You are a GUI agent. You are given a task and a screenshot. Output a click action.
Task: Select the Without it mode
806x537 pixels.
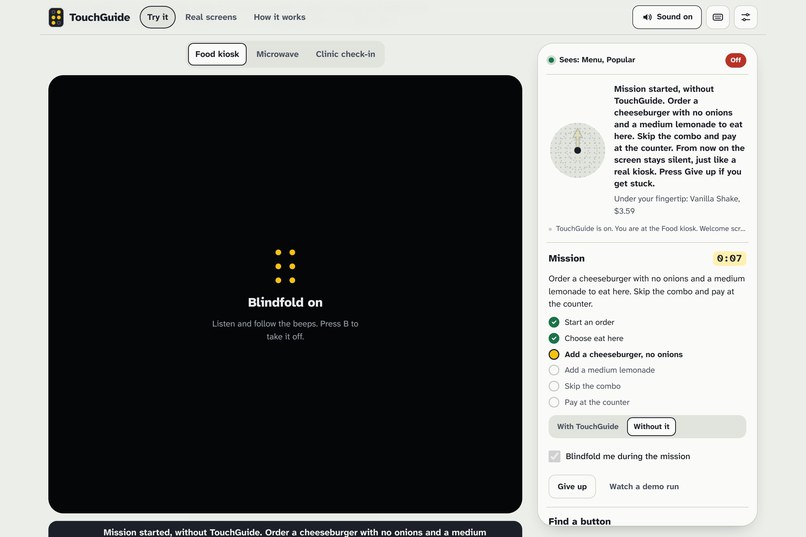(x=651, y=427)
